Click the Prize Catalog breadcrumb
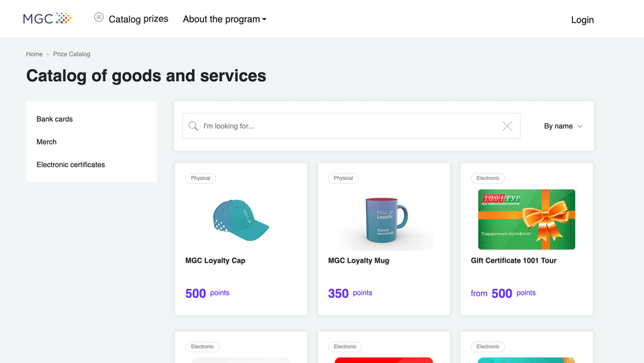 (x=72, y=54)
